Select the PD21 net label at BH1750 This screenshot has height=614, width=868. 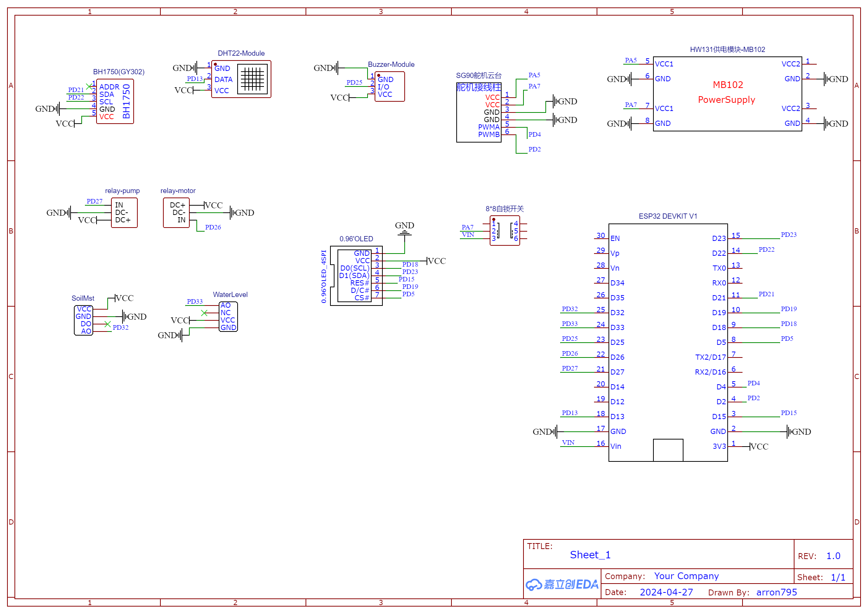tap(76, 90)
